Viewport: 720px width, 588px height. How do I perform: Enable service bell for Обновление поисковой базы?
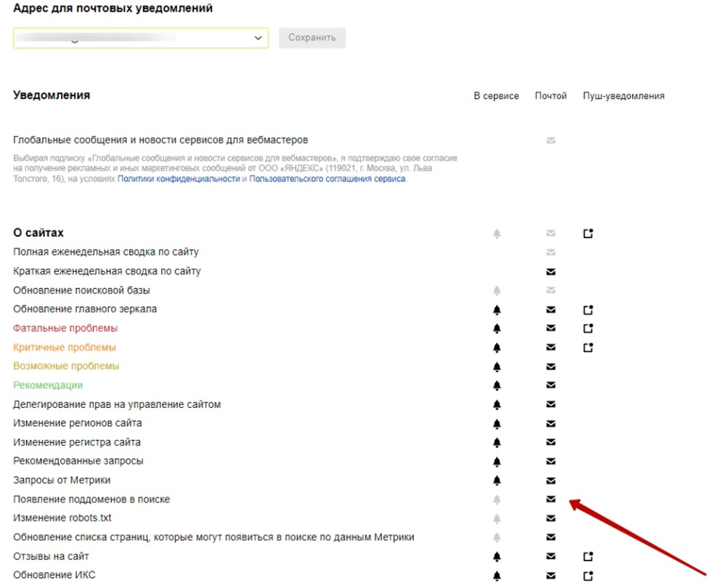(497, 290)
